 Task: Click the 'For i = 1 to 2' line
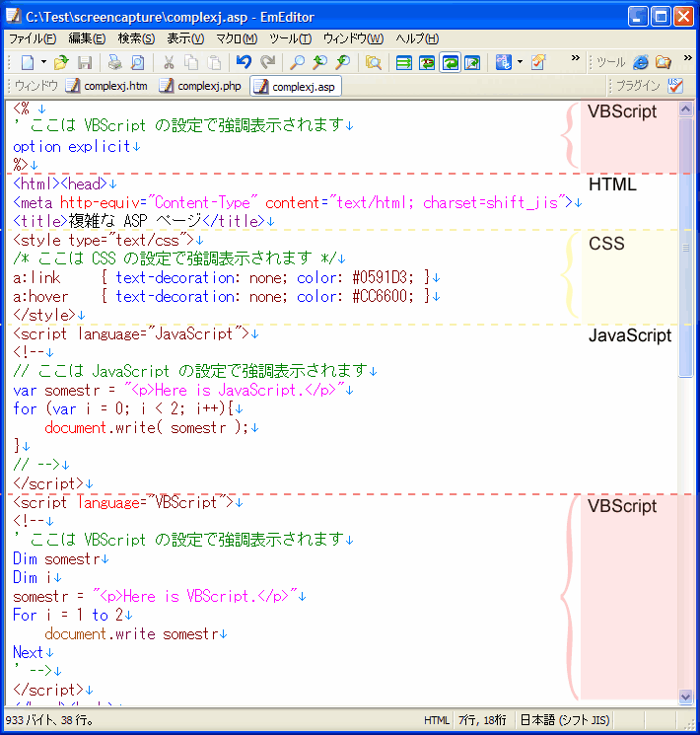coord(68,615)
